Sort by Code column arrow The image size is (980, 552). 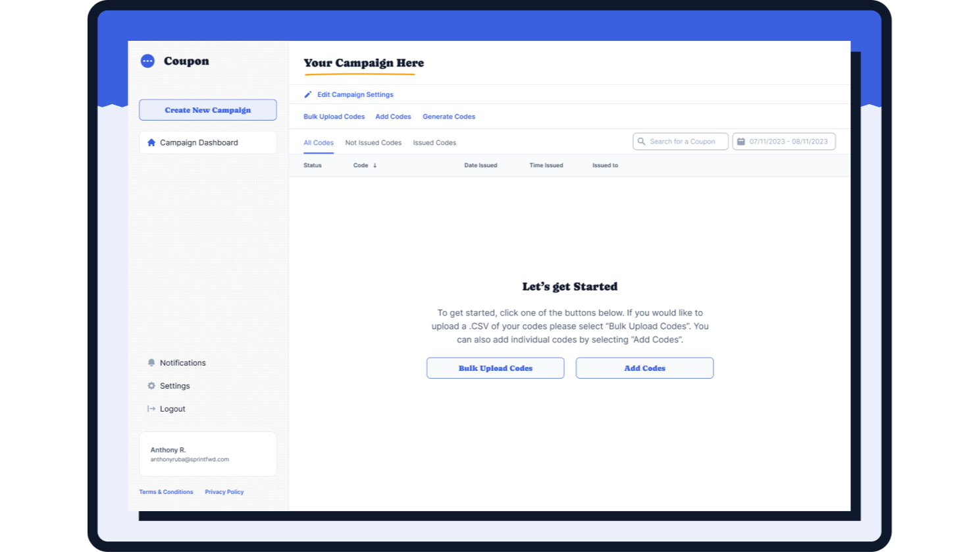[375, 165]
